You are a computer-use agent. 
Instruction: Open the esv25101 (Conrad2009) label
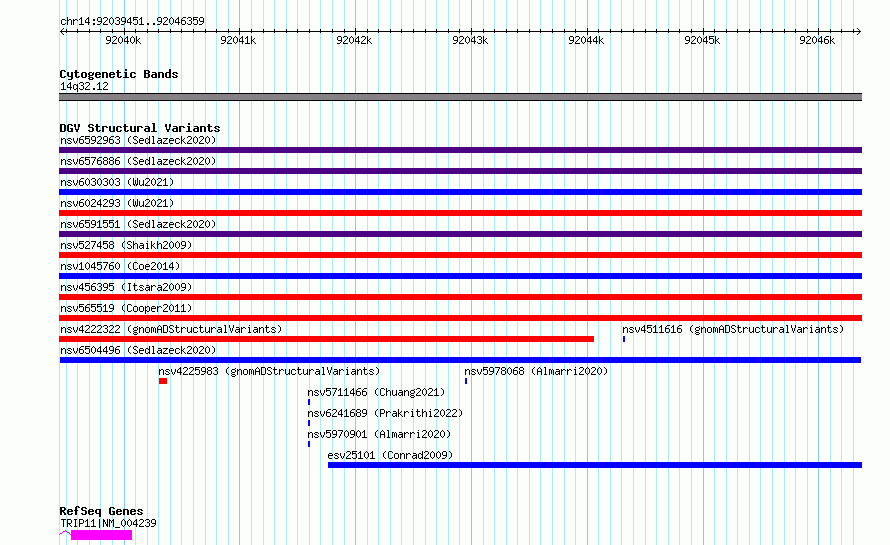pyautogui.click(x=390, y=455)
